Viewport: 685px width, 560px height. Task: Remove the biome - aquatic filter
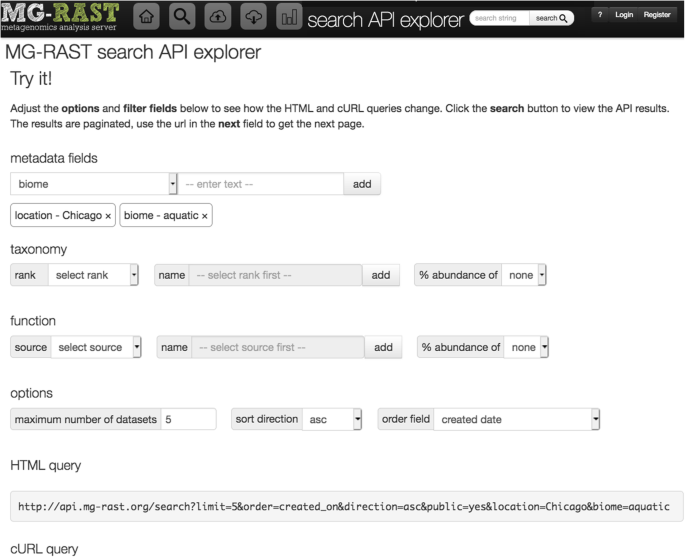click(204, 216)
